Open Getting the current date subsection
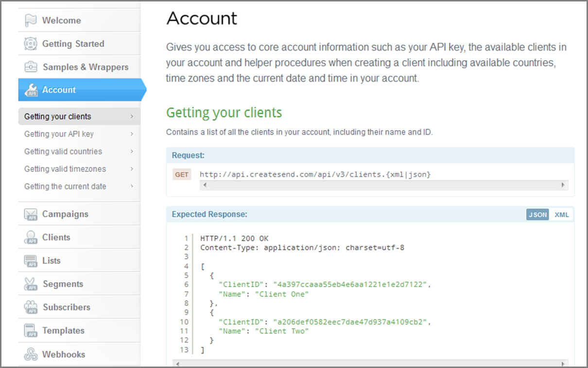The height and width of the screenshot is (368, 588). click(65, 186)
